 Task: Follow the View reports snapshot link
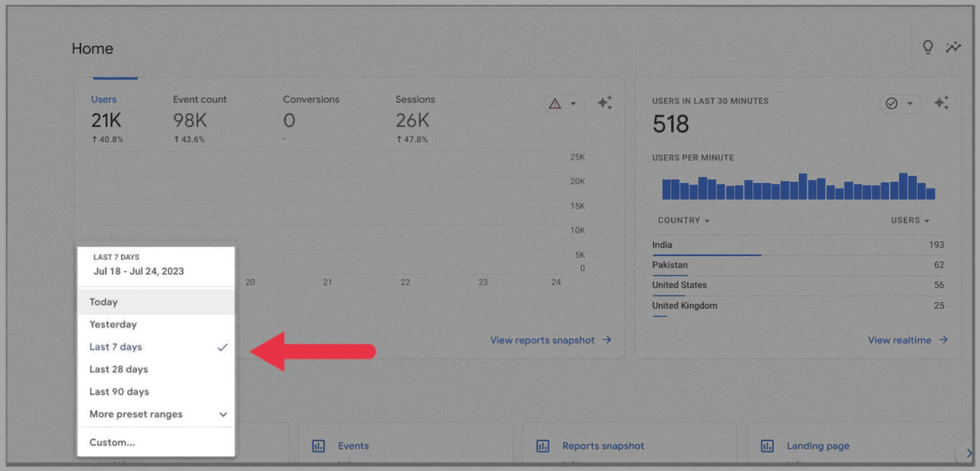(x=543, y=340)
